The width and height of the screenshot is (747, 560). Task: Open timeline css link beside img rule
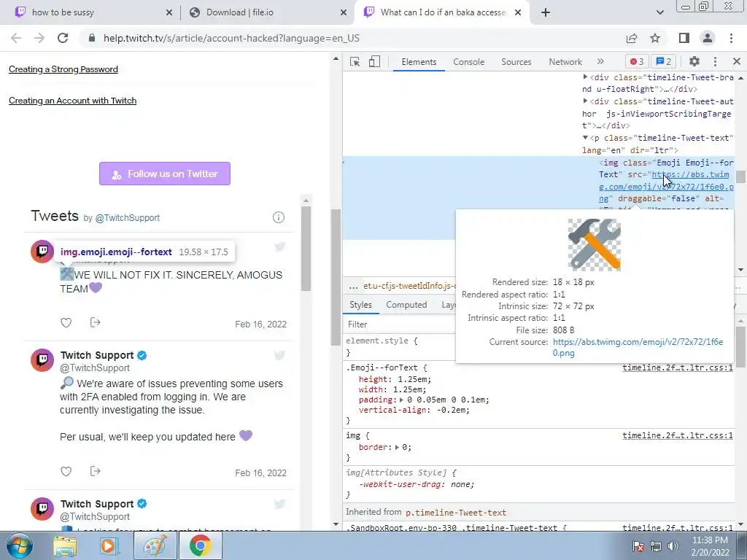(x=678, y=435)
